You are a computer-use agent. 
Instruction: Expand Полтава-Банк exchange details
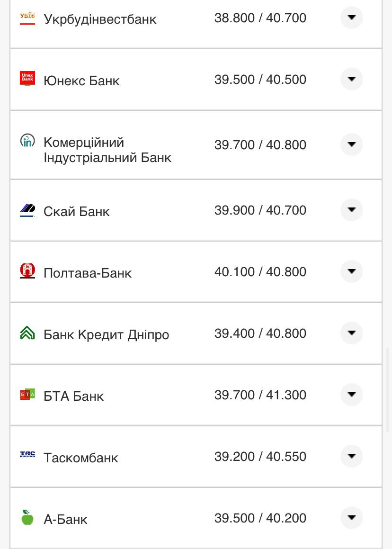point(351,271)
